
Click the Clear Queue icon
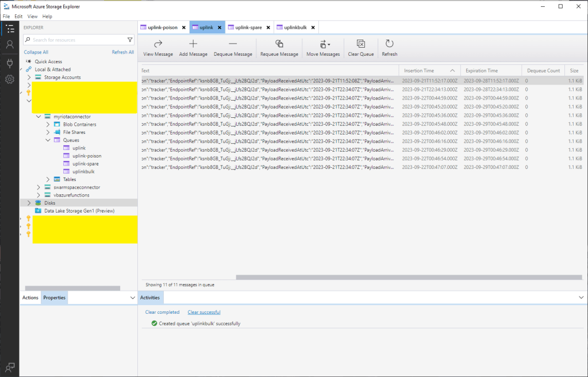tap(361, 44)
